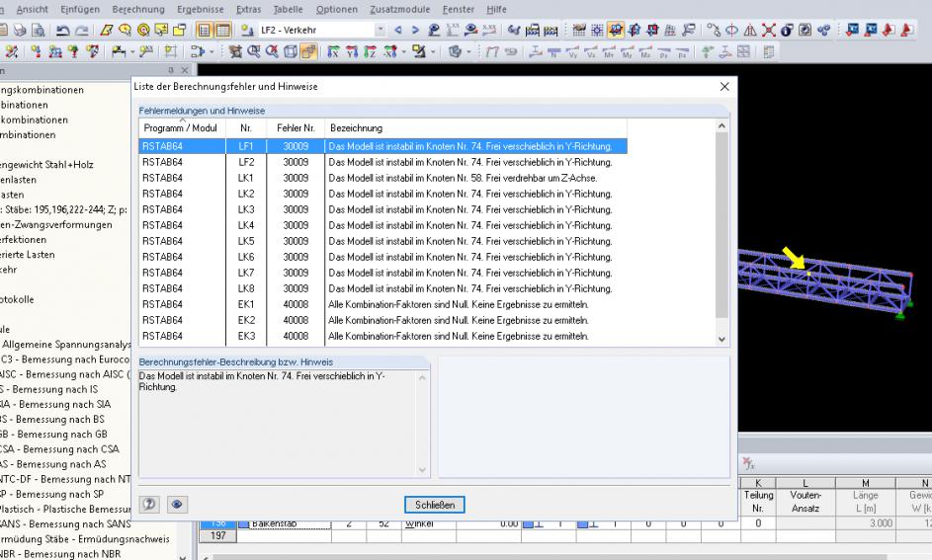Click the reverse -X view icon
Image resolution: width=932 pixels, height=560 pixels.
click(x=390, y=51)
